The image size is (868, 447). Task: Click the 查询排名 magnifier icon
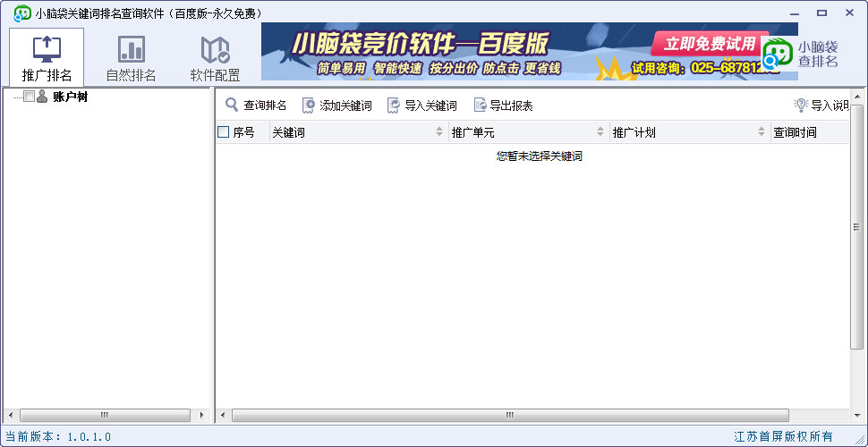tap(232, 105)
